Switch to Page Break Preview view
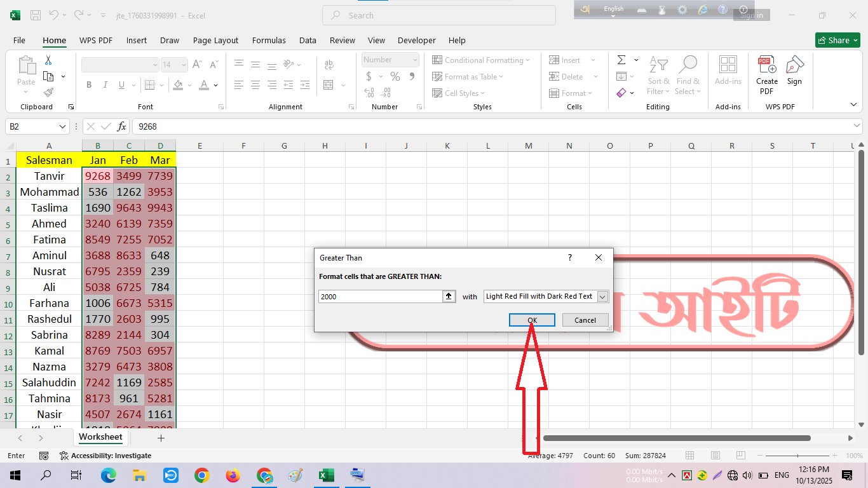Viewport: 868px width, 488px height. coord(741,456)
